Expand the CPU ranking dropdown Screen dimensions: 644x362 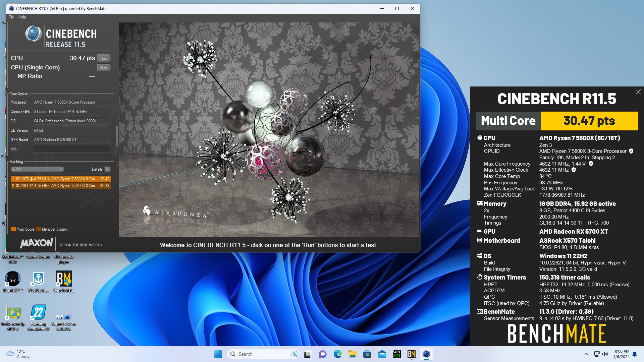click(37, 169)
